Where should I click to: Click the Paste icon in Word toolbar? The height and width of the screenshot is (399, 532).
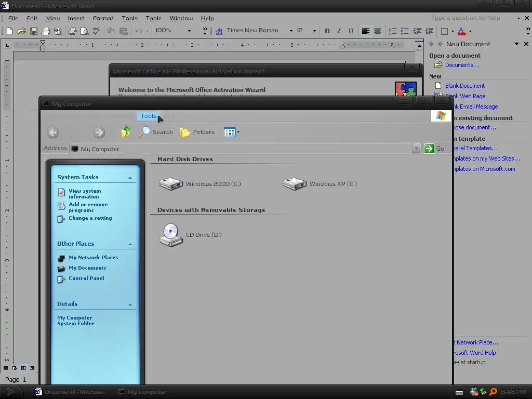click(x=124, y=31)
